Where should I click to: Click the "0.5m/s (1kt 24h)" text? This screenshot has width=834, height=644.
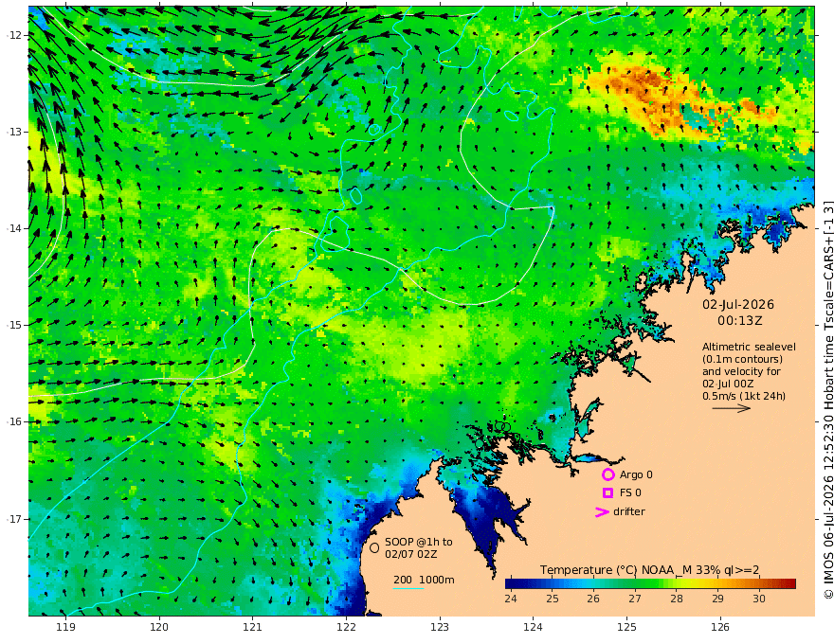744,396
